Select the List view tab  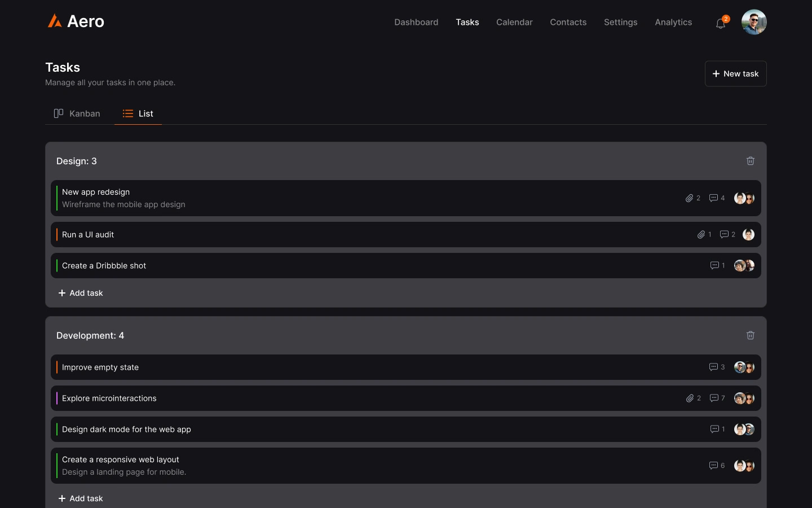pyautogui.click(x=138, y=113)
